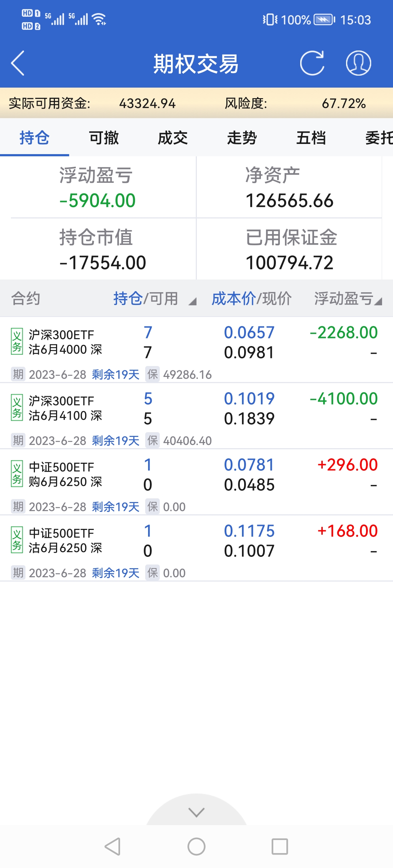Sort by 持仓/可用 column arrow
Screen dimensions: 393x868
pyautogui.click(x=192, y=301)
